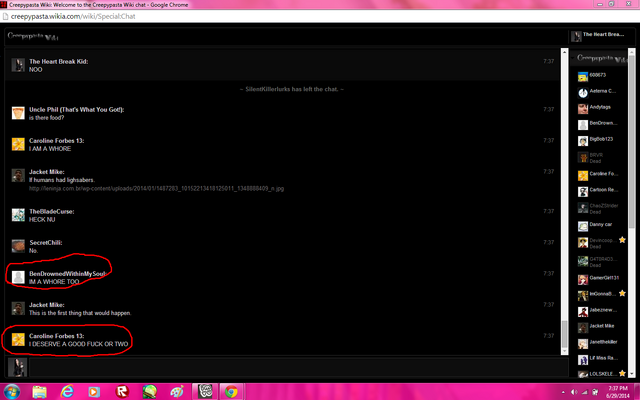Viewport: 640px width, 400px height.
Task: Select GamerGirl131 in the user list
Action: point(599,279)
